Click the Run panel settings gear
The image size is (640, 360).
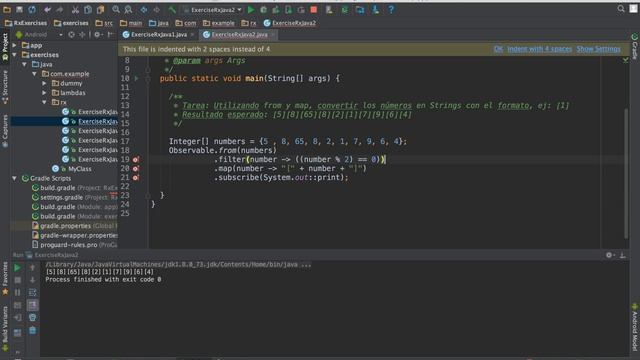pyautogui.click(x=609, y=255)
